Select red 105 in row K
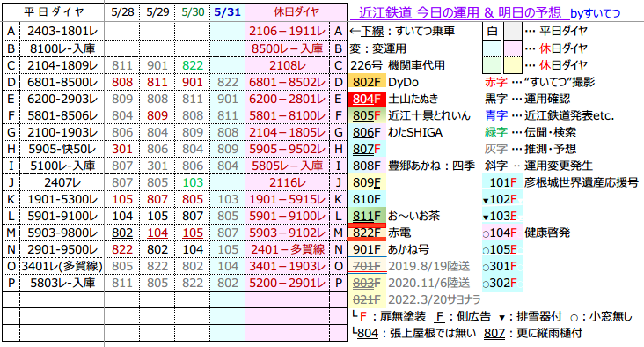The height and width of the screenshot is (347, 644). 122,199
